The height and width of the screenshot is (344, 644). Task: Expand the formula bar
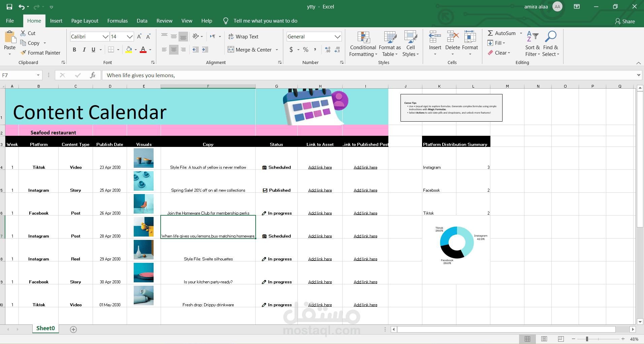639,75
